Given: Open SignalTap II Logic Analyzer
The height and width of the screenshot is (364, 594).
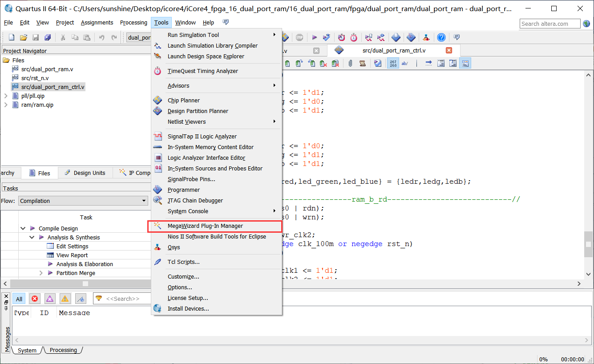Looking at the screenshot, I should (202, 137).
